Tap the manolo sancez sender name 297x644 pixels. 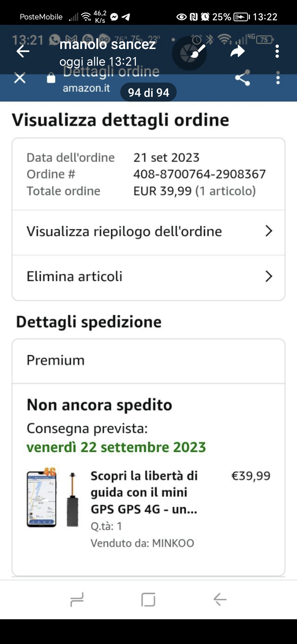[x=108, y=44]
